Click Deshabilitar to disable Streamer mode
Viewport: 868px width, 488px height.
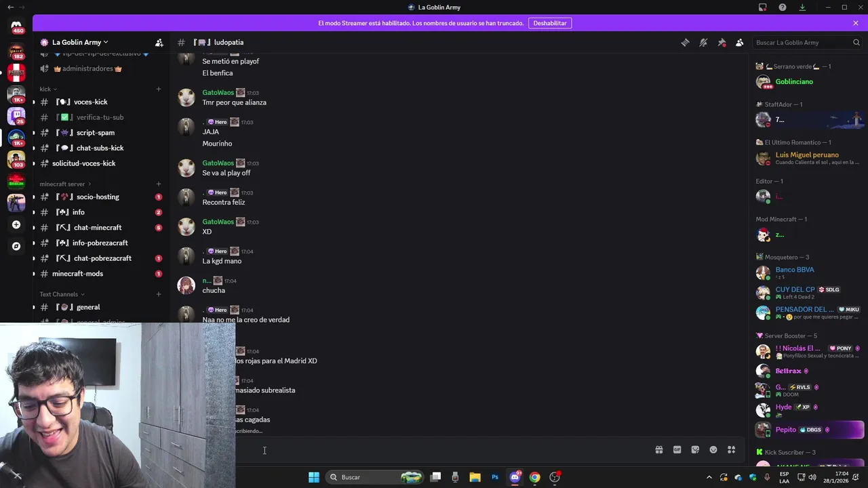(549, 23)
